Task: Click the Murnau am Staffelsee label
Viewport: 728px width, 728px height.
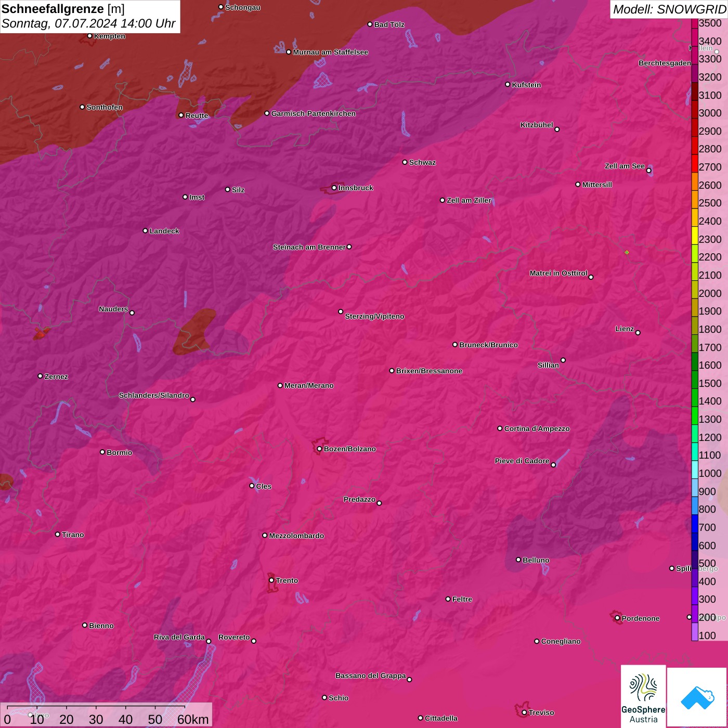Action: click(x=330, y=52)
